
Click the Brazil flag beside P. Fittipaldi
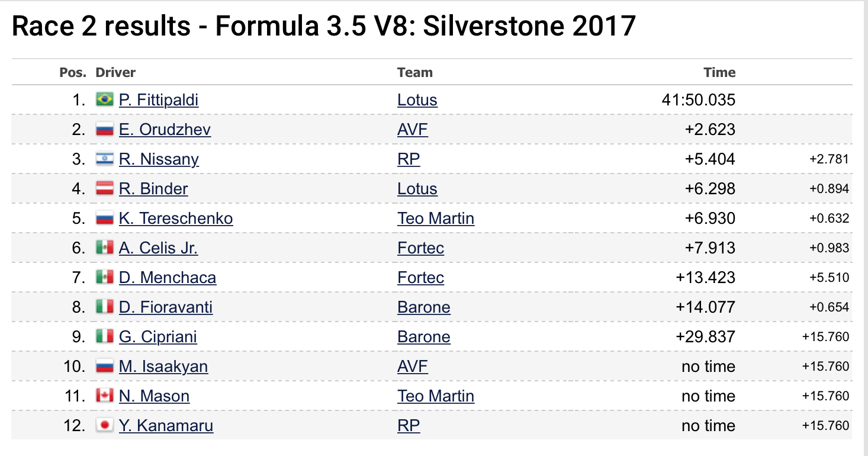click(105, 99)
